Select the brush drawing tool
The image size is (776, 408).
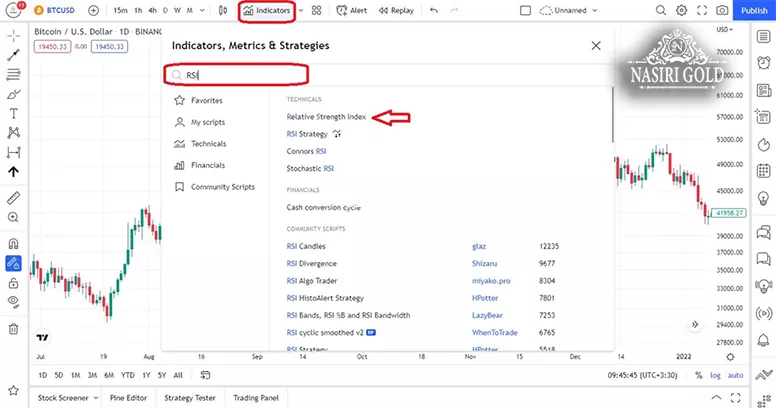pos(13,94)
